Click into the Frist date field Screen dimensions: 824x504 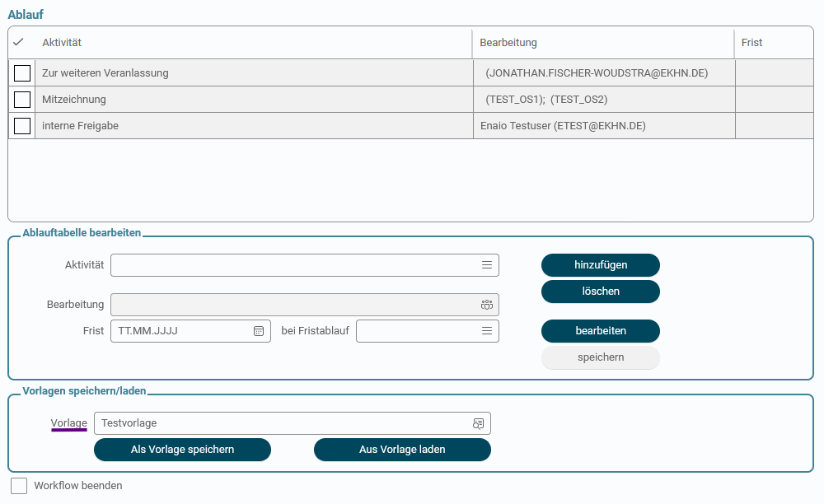(x=191, y=331)
